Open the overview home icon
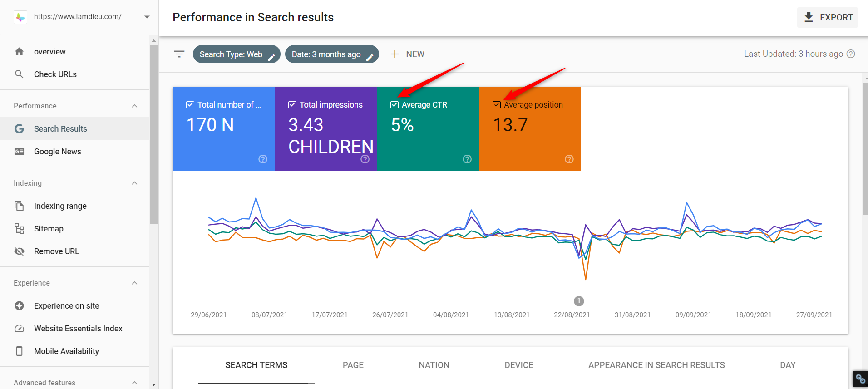 (19, 52)
